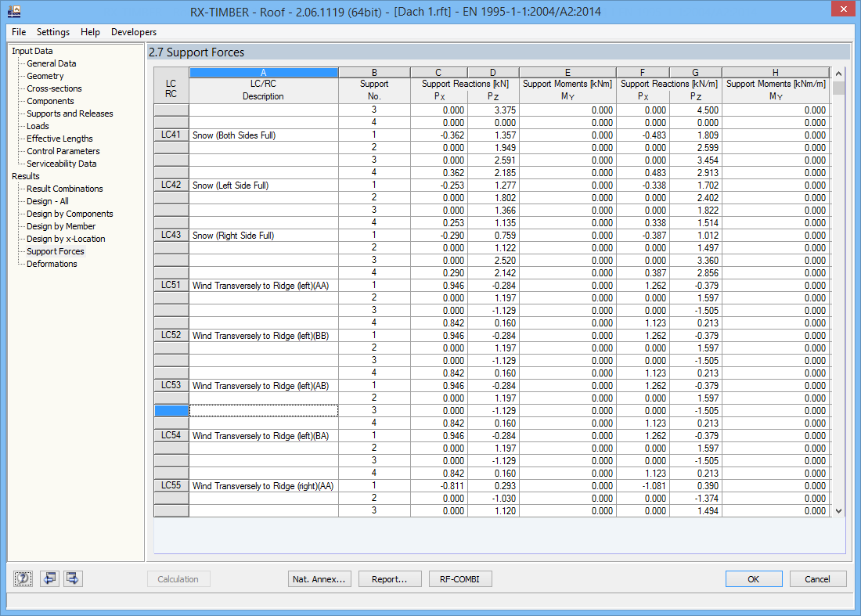Select Design by Member item
This screenshot has height=616, width=861.
click(x=61, y=226)
